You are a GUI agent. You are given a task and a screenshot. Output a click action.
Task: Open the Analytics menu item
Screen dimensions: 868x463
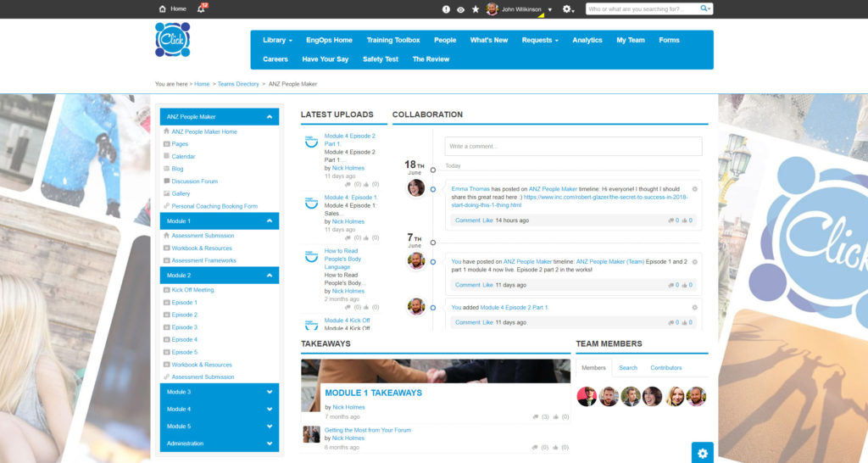[587, 40]
